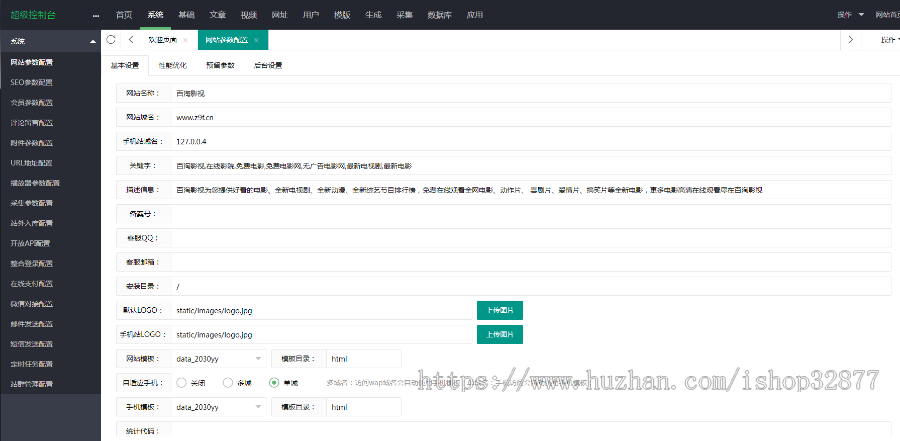900x441 pixels.
Task: Open the 模板 top menu
Action: (342, 15)
